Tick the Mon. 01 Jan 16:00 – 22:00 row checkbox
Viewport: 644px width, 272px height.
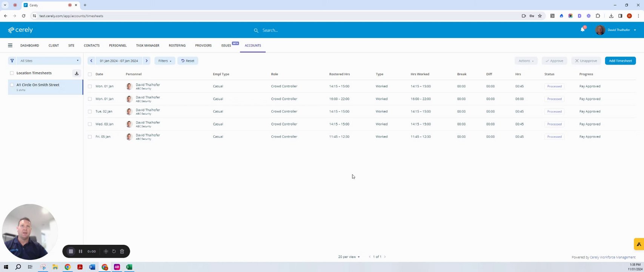pyautogui.click(x=90, y=99)
